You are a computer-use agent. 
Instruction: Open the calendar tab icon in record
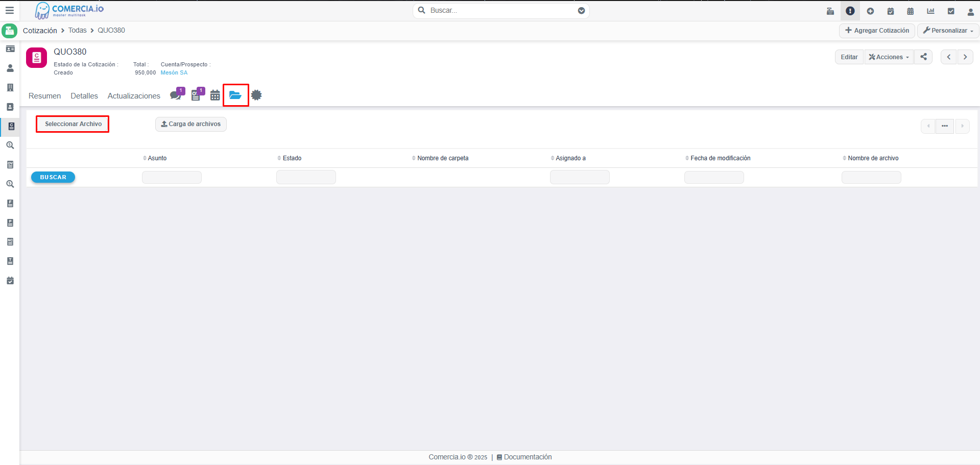coord(215,95)
